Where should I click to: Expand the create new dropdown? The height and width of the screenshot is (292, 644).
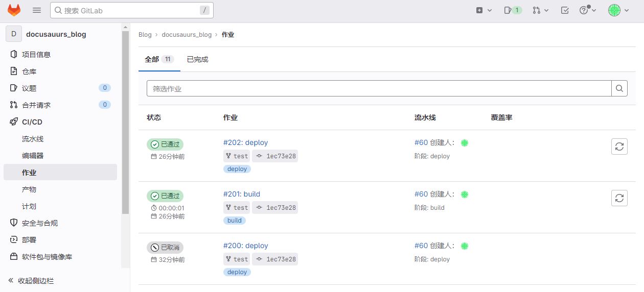pyautogui.click(x=484, y=10)
